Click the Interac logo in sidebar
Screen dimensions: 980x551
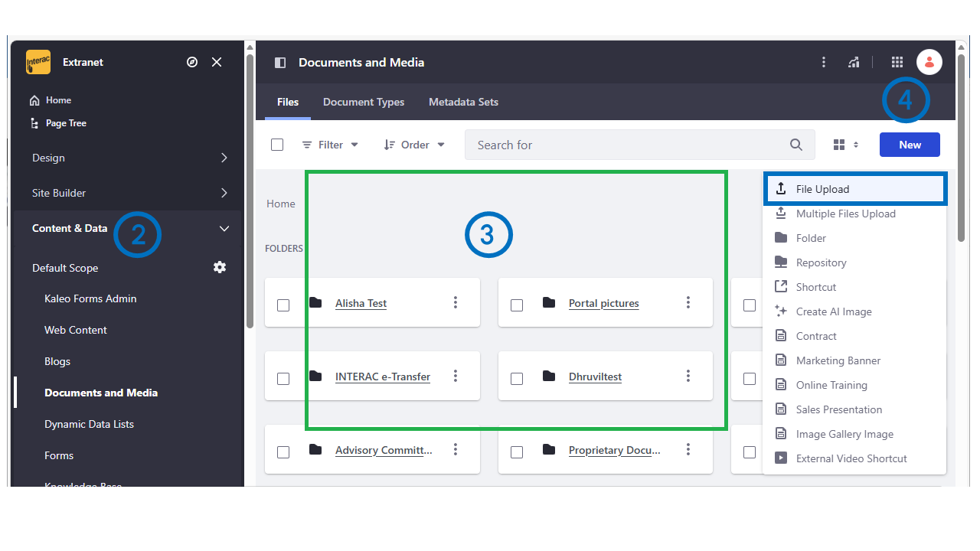coord(38,62)
